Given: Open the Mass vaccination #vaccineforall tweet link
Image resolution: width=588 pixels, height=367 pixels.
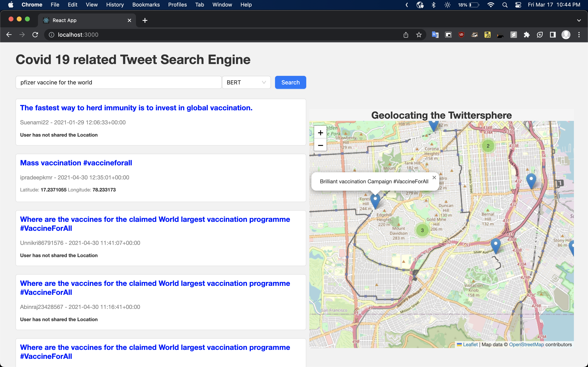Looking at the screenshot, I should pos(76,163).
